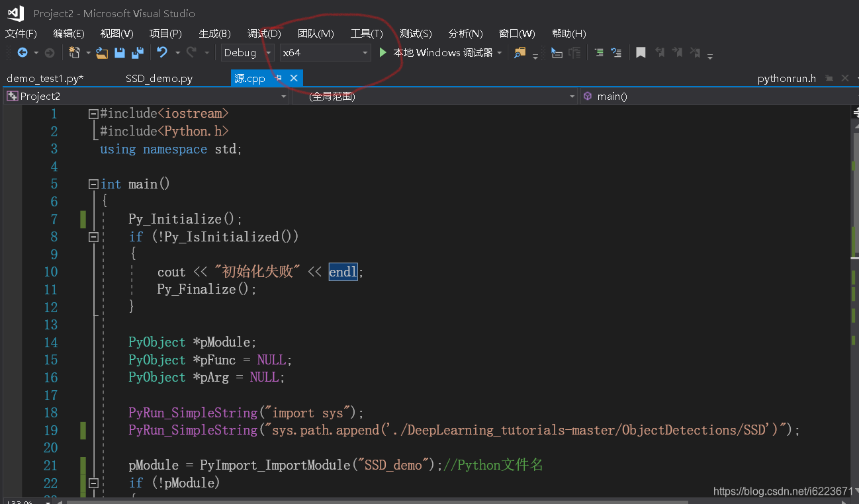Click PyImport_ImportModule on line 21
859x504 pixels.
pos(275,466)
